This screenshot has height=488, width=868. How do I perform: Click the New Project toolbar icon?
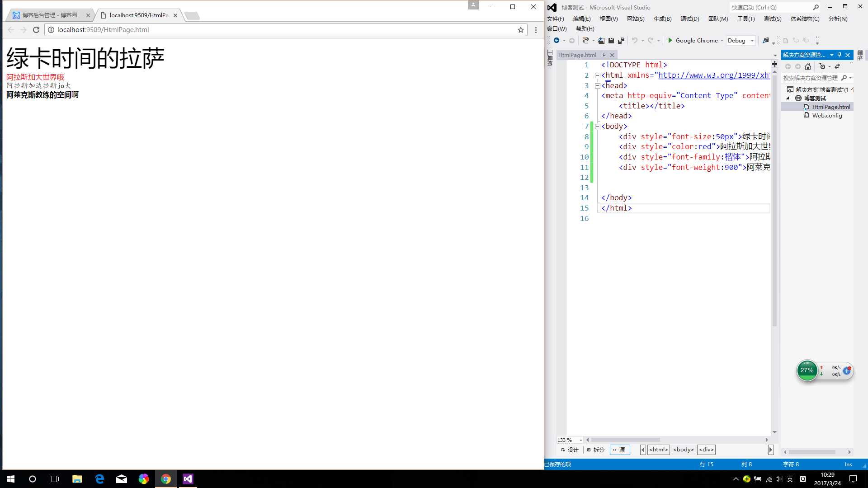coord(585,41)
